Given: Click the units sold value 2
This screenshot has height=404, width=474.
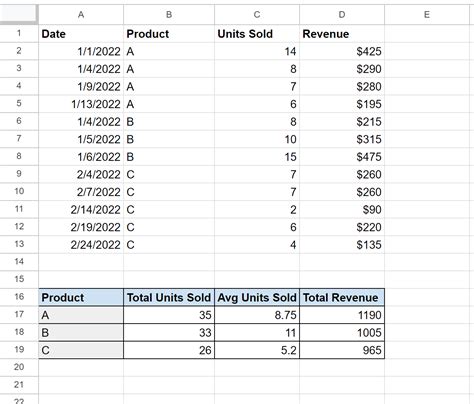Looking at the screenshot, I should 257,210.
